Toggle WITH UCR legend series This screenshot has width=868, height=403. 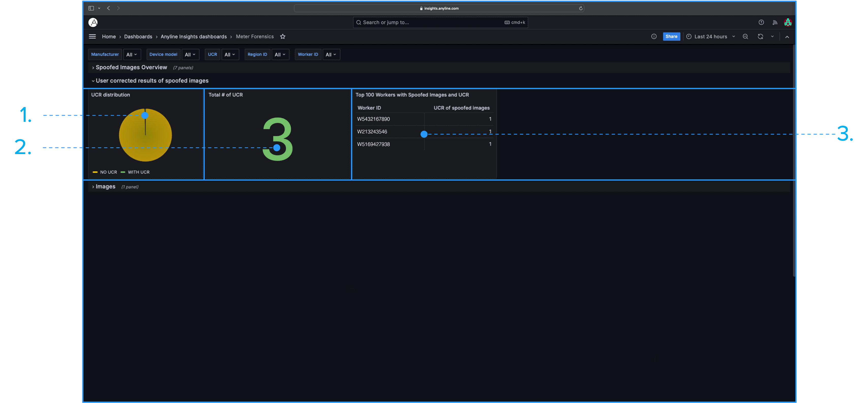coord(139,172)
